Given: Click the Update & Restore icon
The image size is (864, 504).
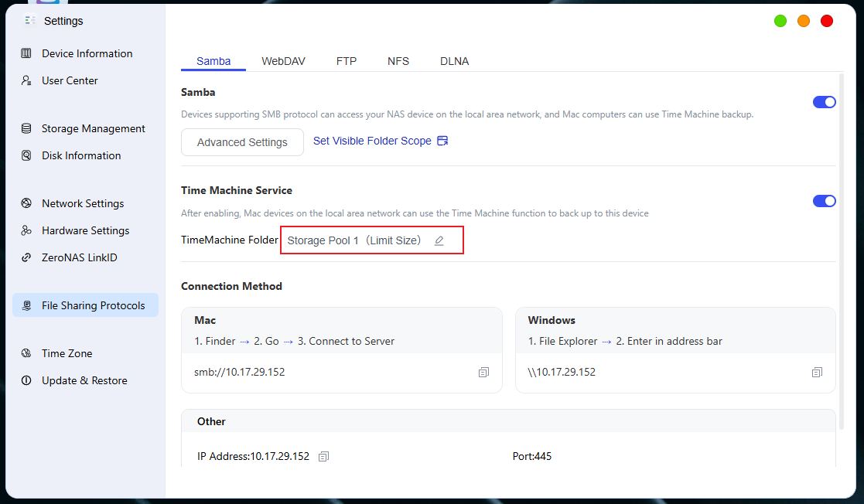Looking at the screenshot, I should coord(26,380).
